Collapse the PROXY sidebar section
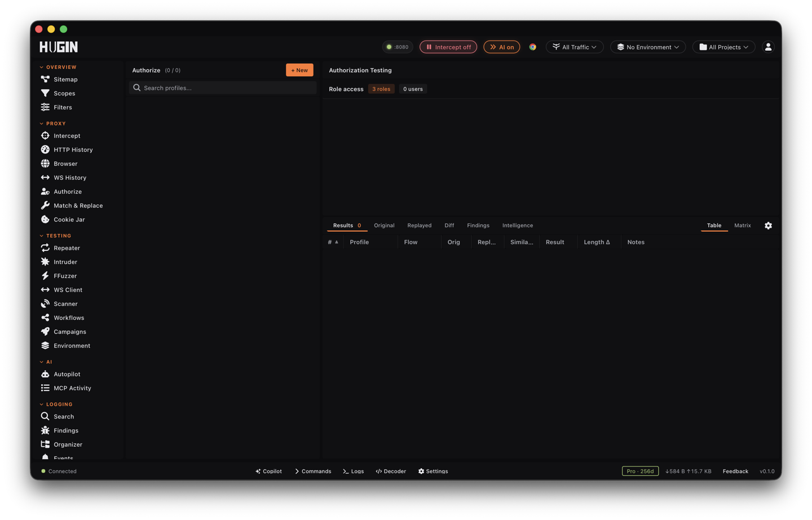 (53, 124)
